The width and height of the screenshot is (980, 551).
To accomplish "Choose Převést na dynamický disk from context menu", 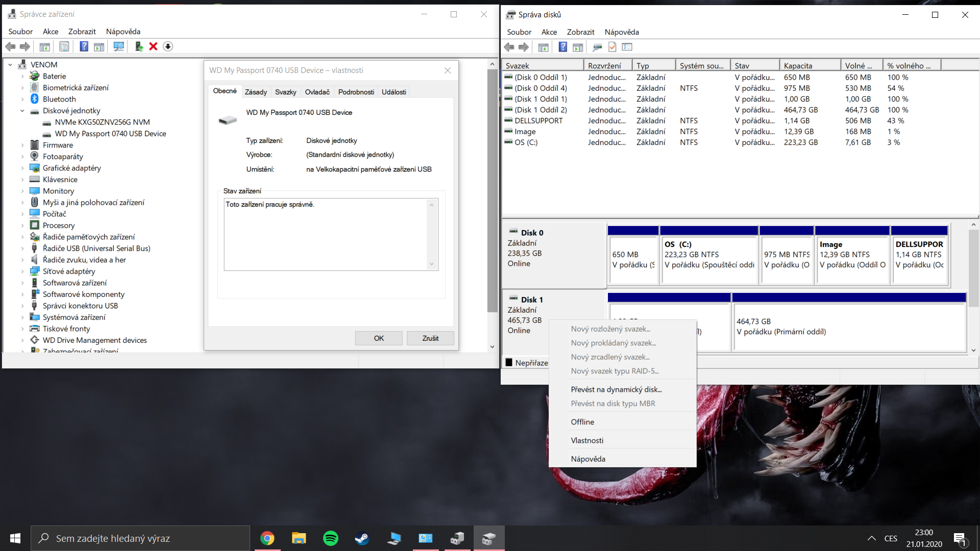I will (x=616, y=389).
